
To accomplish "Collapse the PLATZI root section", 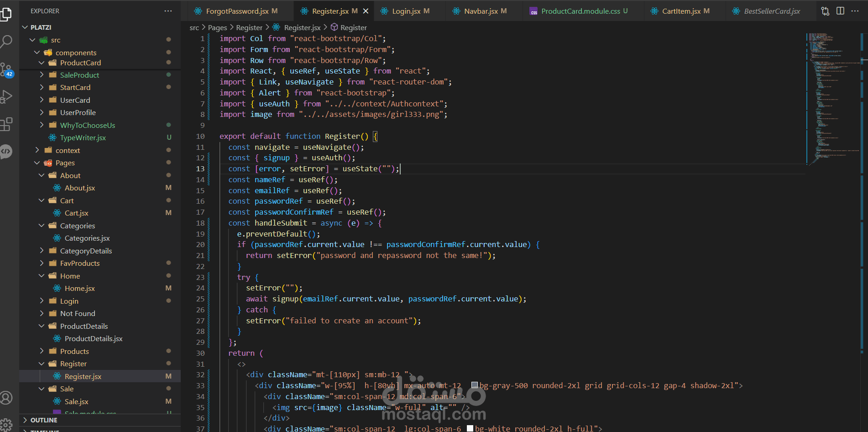I will point(25,27).
